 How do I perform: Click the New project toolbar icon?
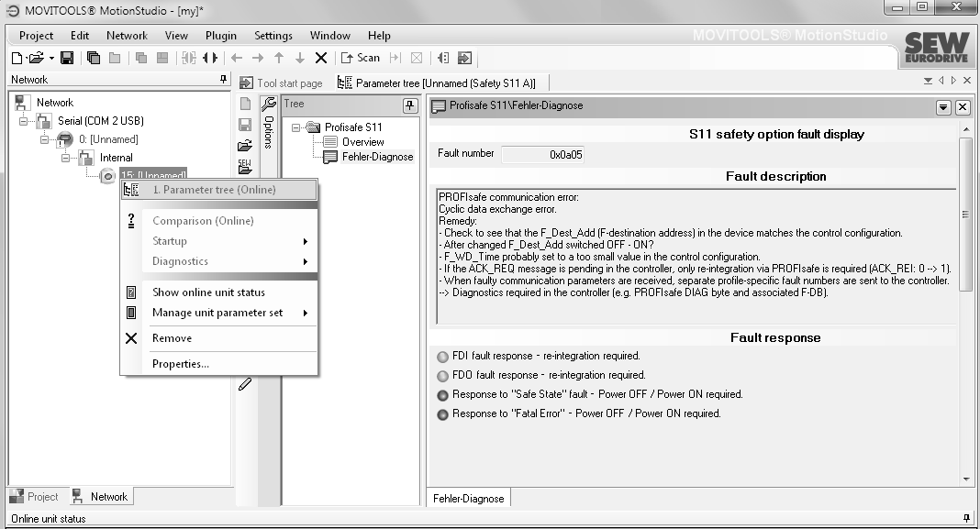(x=17, y=58)
